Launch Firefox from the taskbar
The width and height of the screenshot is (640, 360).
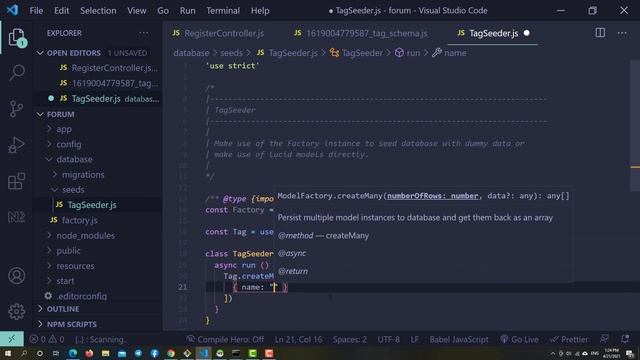(89, 353)
